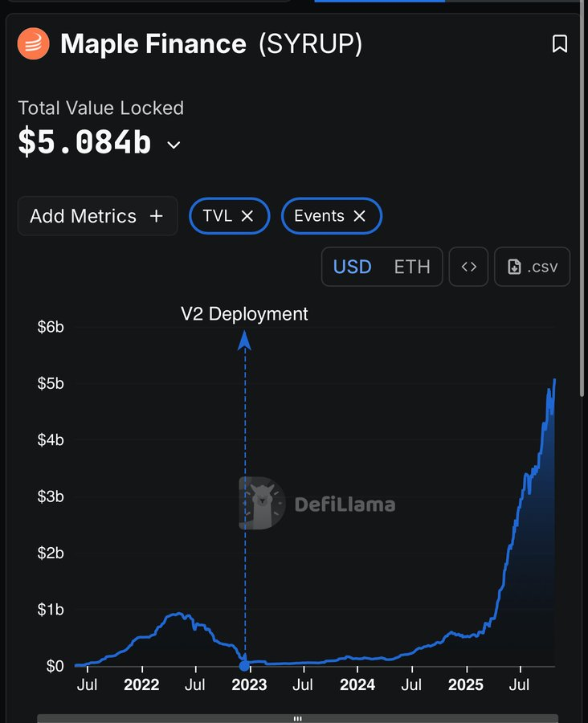588x723 pixels.
Task: Expand the $5.084b TVL breakdown chevron
Action: pos(174,145)
